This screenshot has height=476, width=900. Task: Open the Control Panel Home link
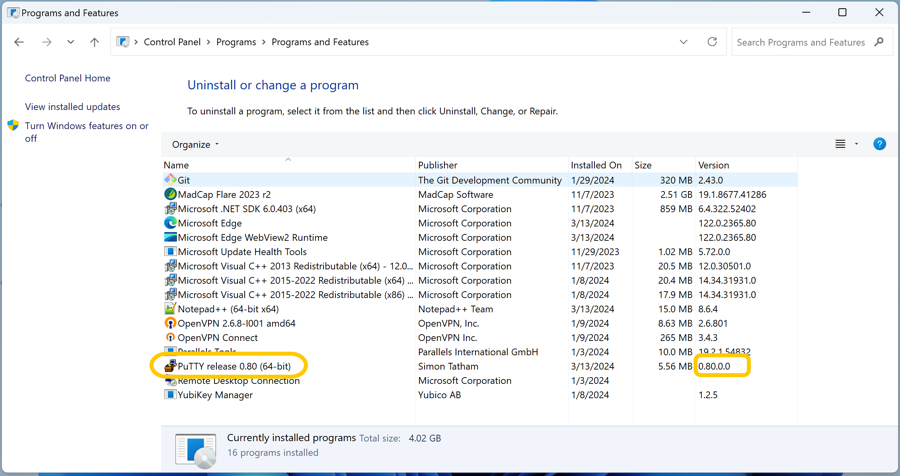67,78
